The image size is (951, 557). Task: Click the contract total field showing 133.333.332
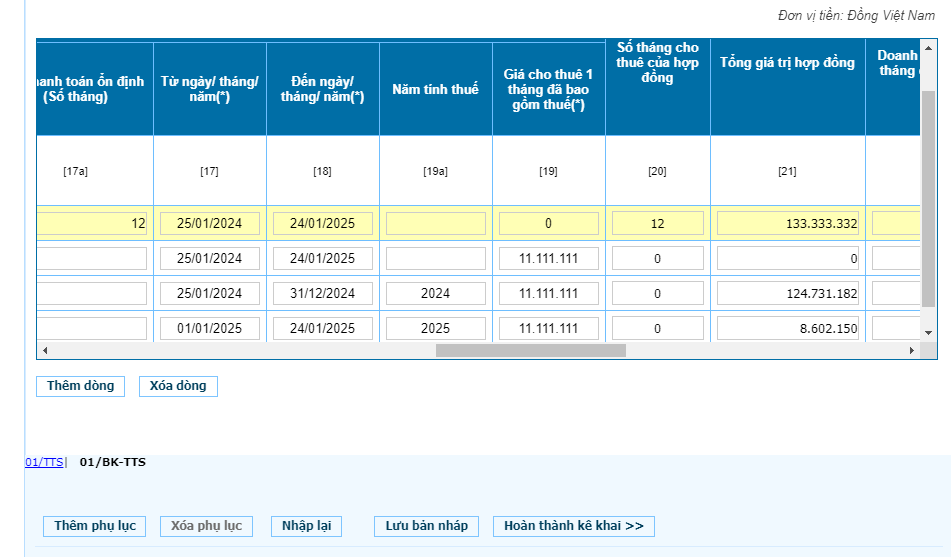click(x=787, y=224)
